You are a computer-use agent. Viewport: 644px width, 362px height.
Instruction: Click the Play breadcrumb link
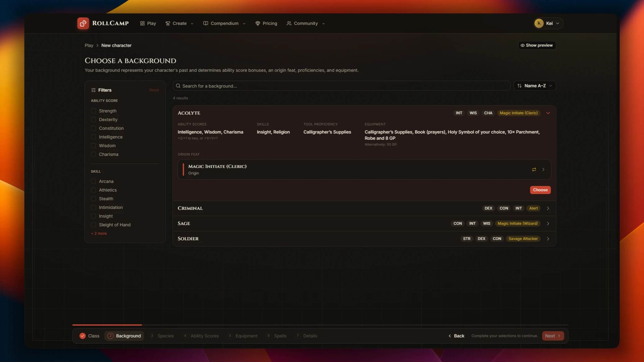pyautogui.click(x=89, y=45)
